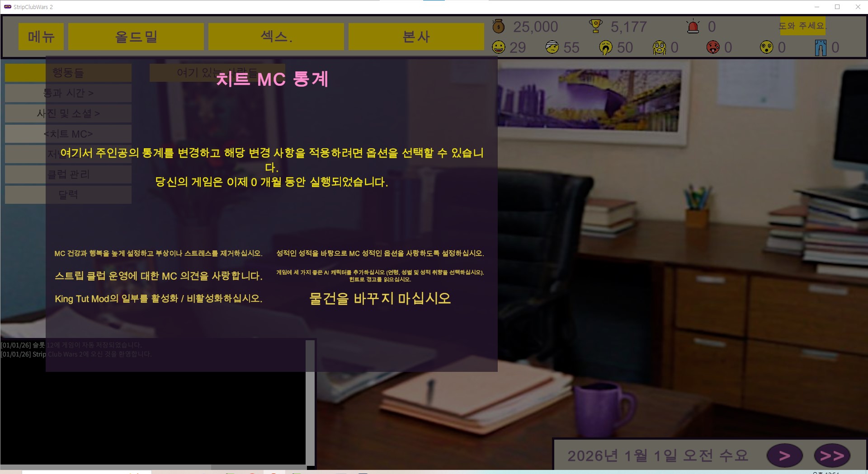Click the yellow smiley face icon beside 29

pos(499,47)
